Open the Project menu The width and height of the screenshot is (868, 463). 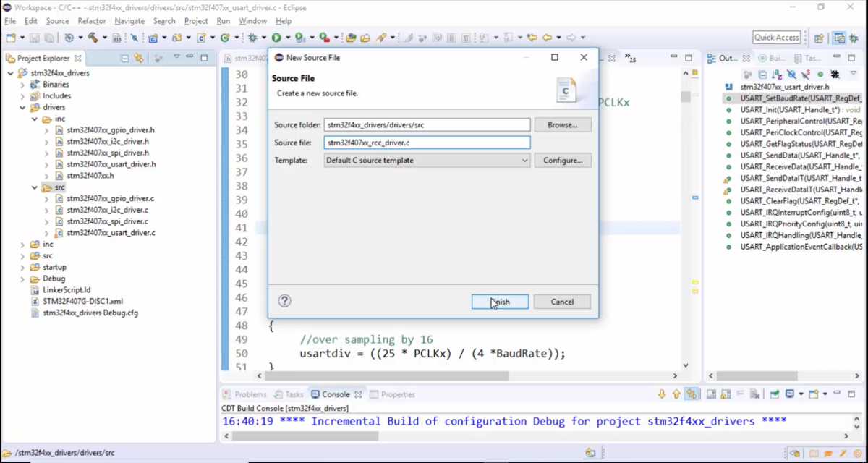coord(196,21)
